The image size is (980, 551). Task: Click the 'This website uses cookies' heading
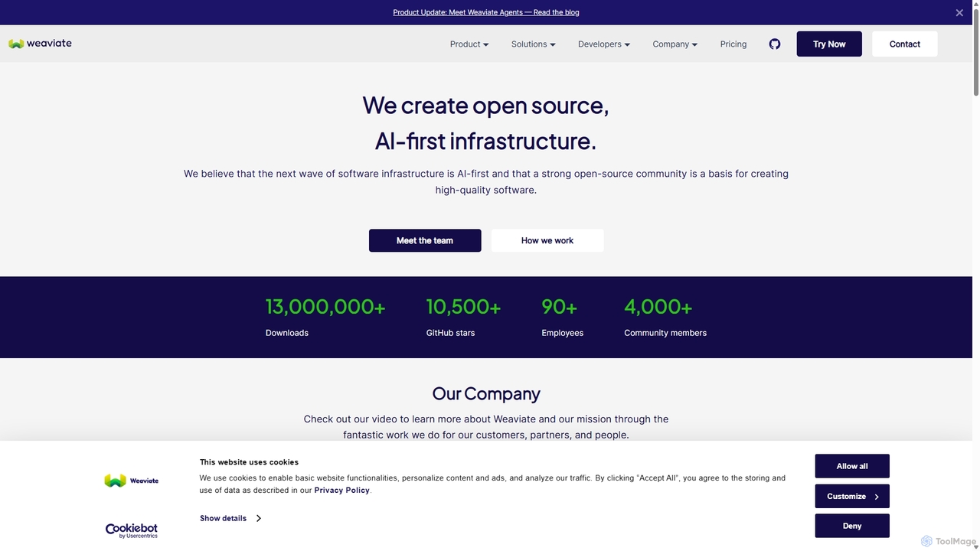coord(249,462)
